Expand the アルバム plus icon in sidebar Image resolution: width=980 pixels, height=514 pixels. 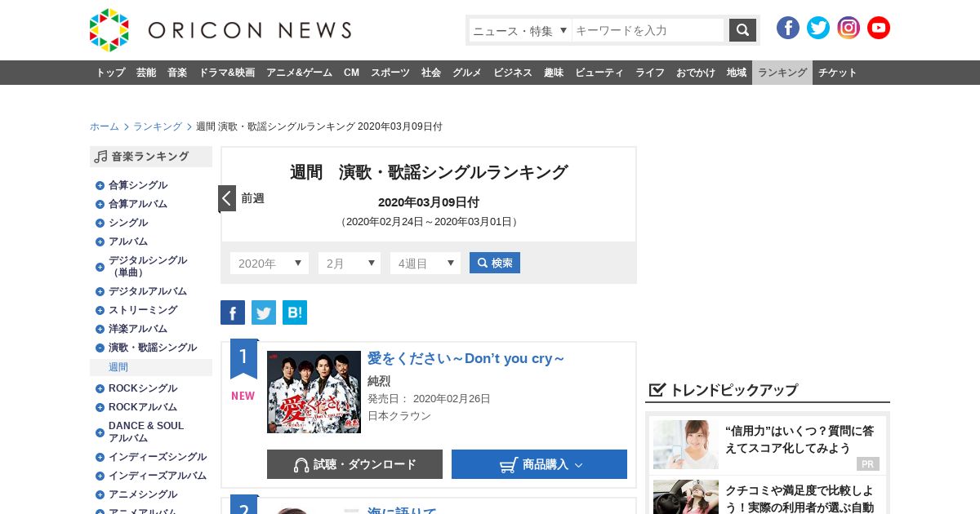click(100, 241)
